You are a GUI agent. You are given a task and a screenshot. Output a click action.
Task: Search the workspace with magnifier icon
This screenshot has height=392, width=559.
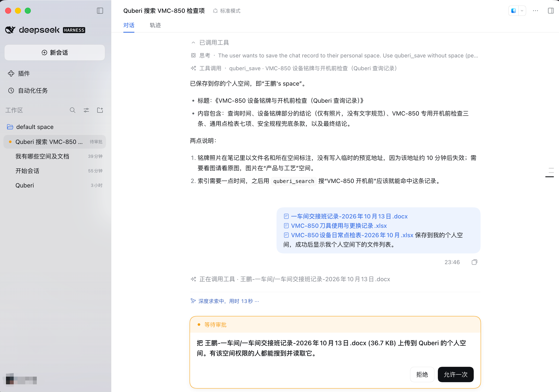[x=73, y=110]
